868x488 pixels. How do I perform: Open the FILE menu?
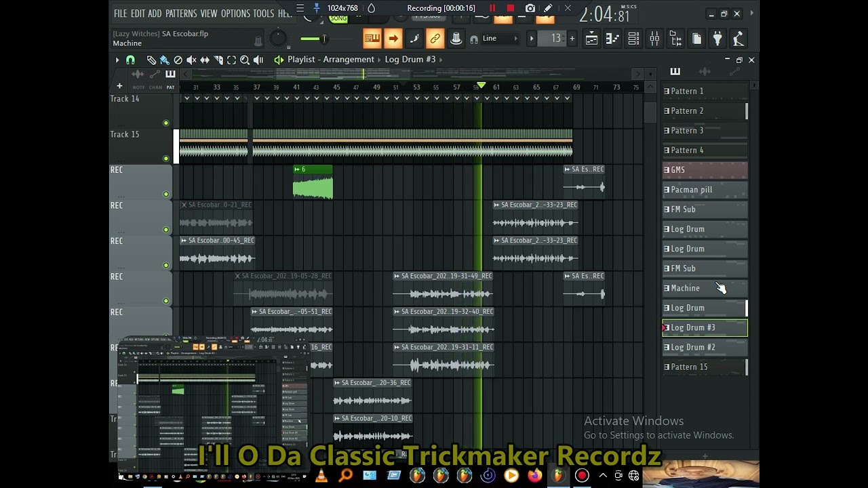coord(120,14)
